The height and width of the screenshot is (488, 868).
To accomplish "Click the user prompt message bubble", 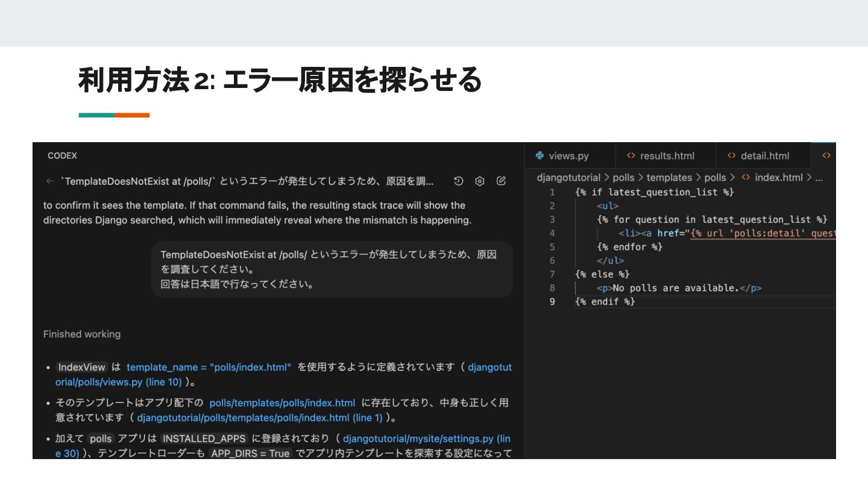I will [x=332, y=269].
